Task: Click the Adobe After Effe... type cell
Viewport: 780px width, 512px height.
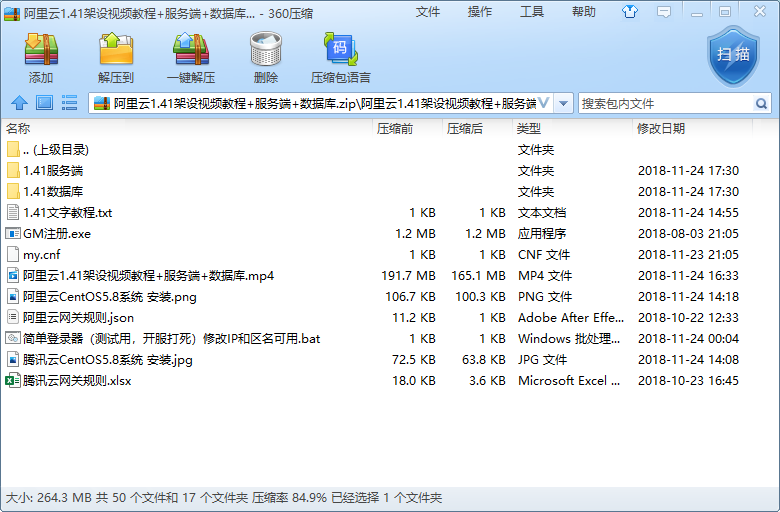Action: tap(571, 317)
